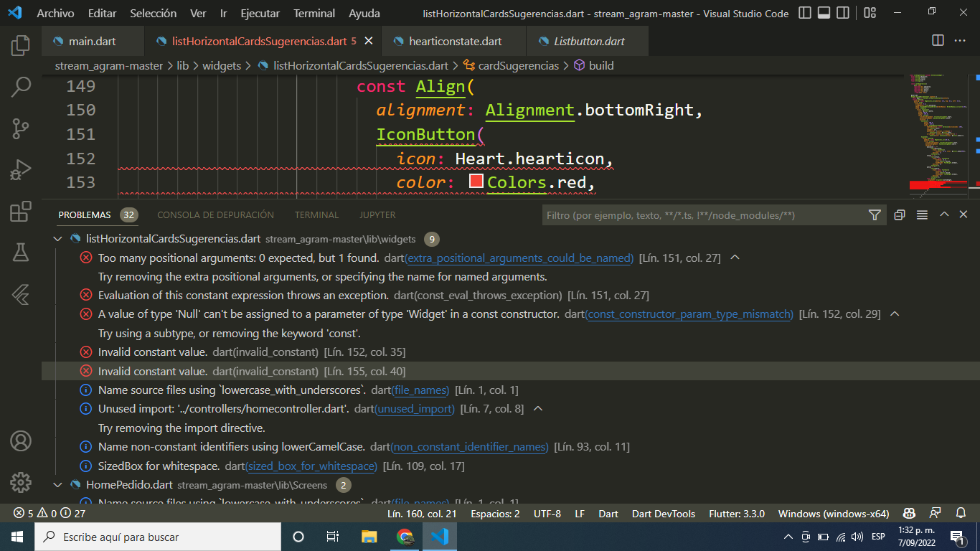Open extra_positional_arguments_could_be_named link
980x551 pixels.
click(x=519, y=258)
